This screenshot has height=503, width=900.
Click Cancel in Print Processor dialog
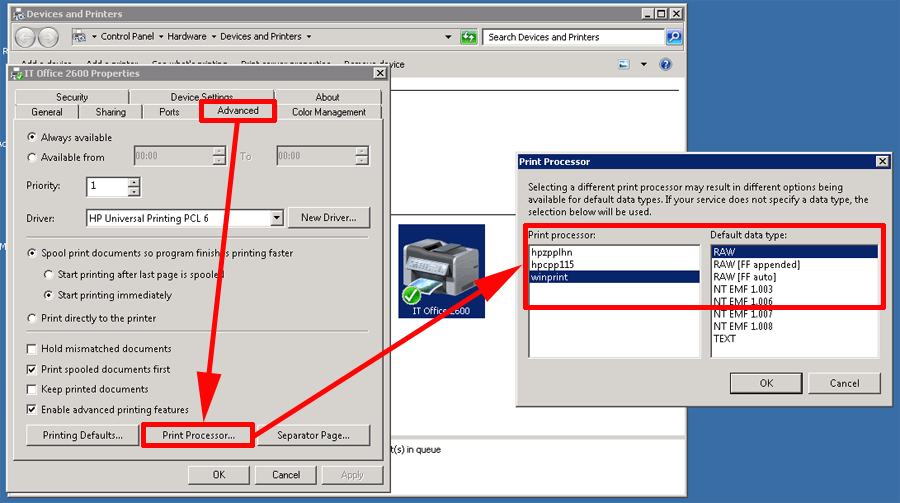(844, 383)
